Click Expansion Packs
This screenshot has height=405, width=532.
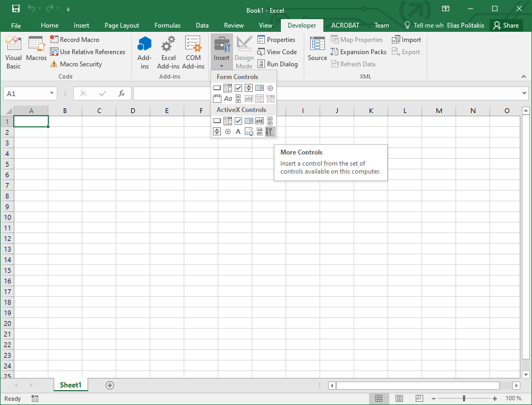pos(358,52)
